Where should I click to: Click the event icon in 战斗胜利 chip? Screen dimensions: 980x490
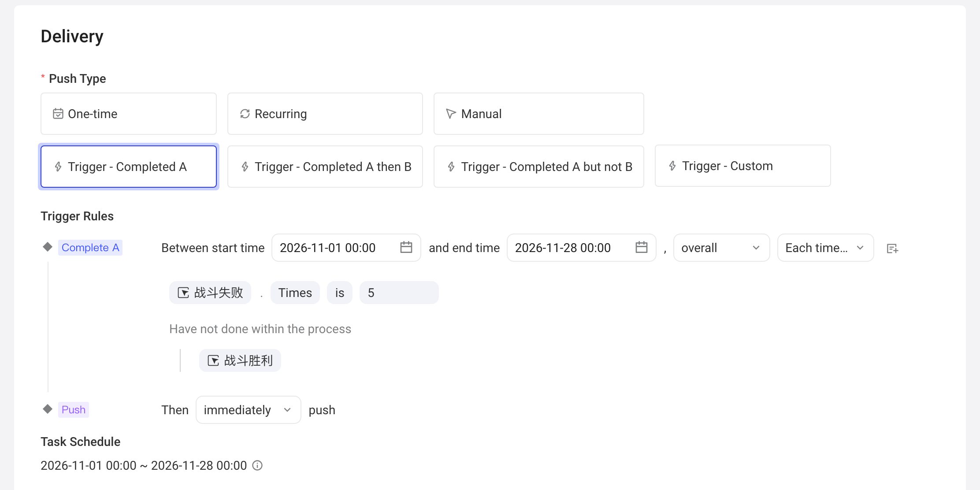point(213,360)
